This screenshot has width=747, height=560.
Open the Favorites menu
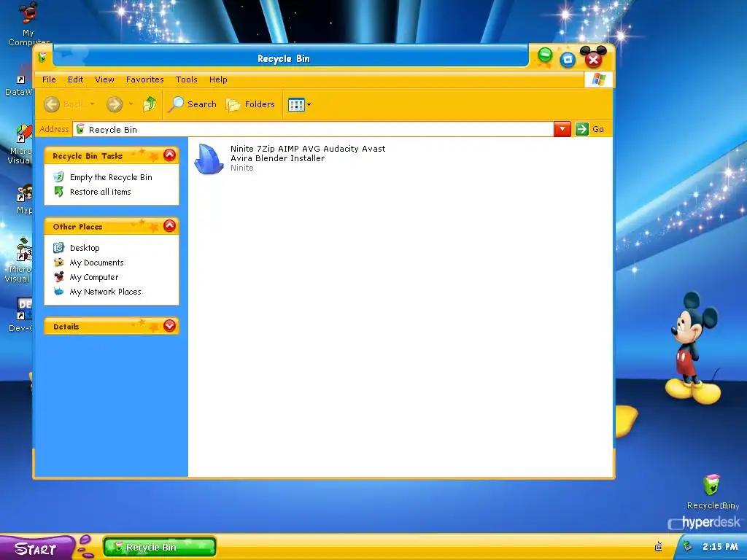[145, 79]
